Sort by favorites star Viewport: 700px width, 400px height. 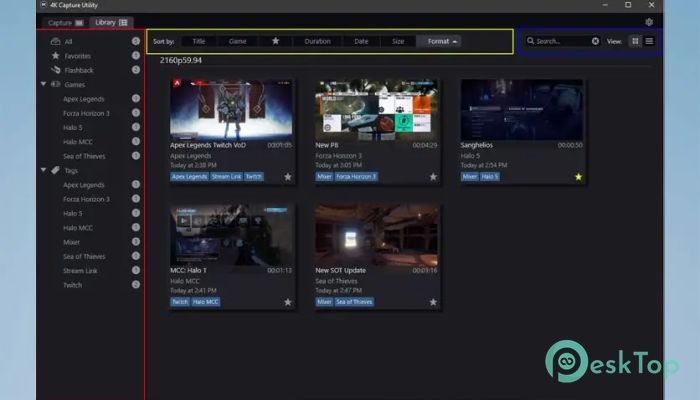point(275,41)
